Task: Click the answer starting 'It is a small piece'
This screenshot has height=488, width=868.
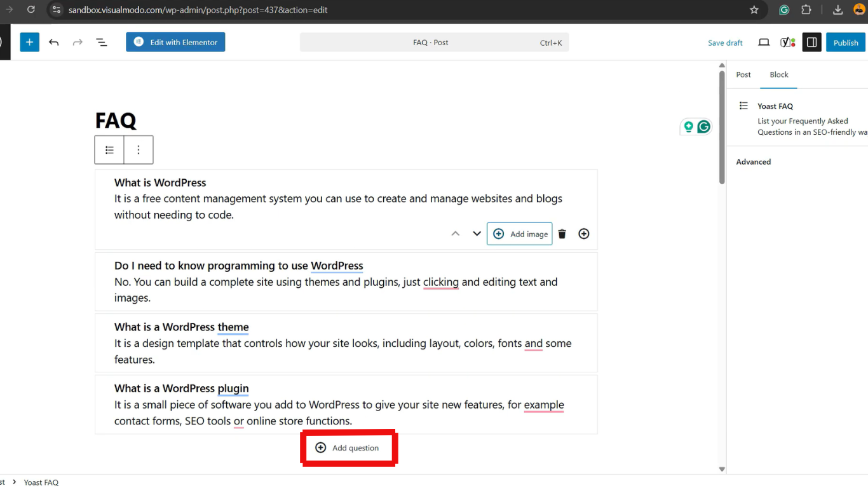Action: pyautogui.click(x=339, y=413)
